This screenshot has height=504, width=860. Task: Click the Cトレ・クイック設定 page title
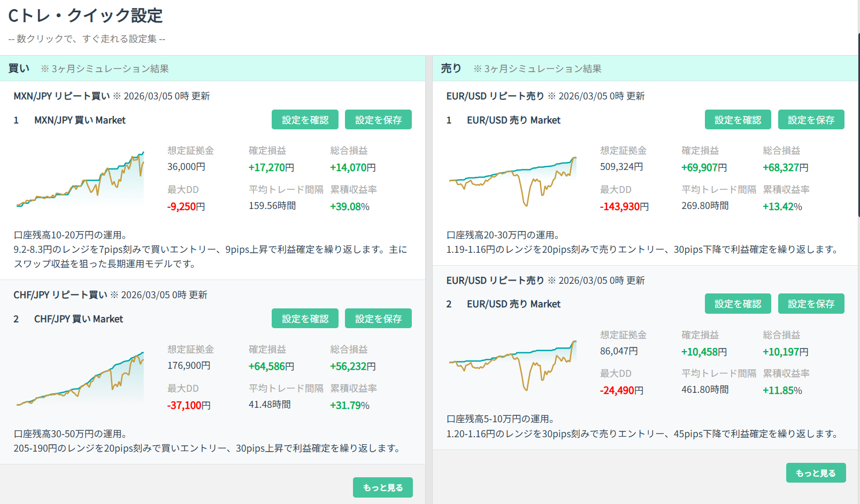86,16
